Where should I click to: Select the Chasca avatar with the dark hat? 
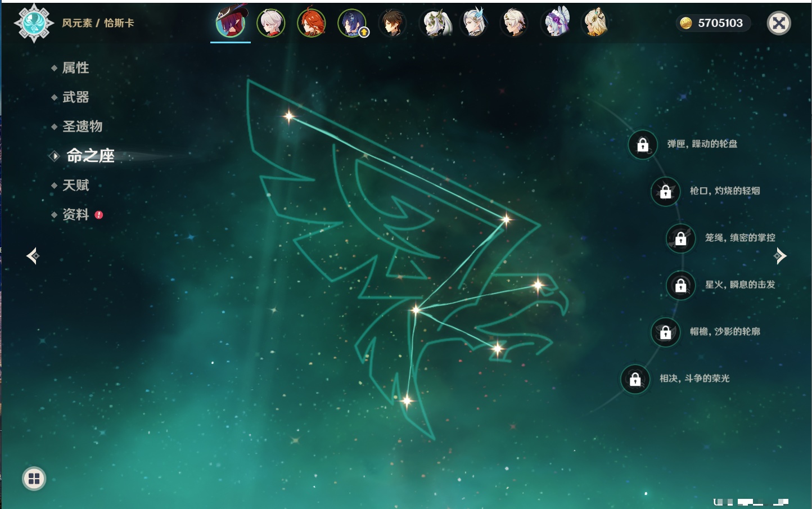tap(231, 23)
